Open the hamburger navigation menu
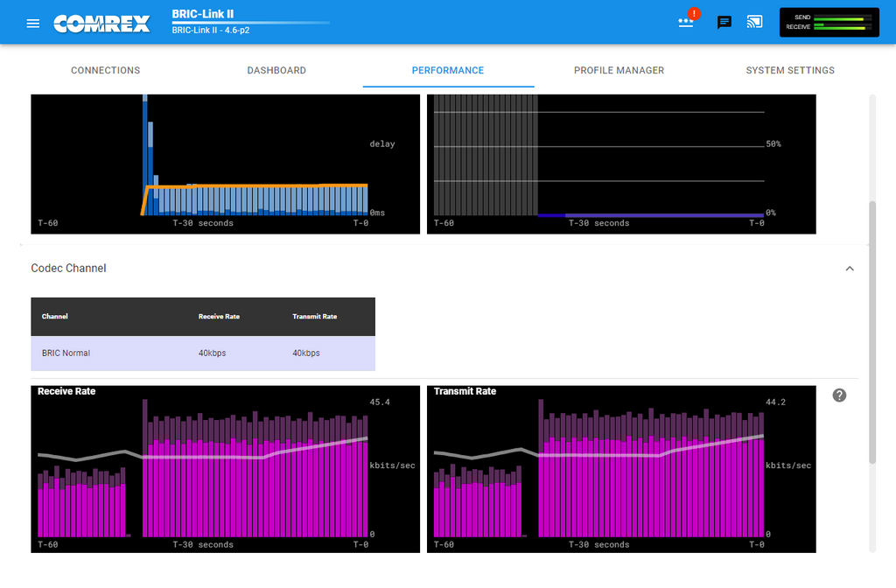This screenshot has height=588, width=896. coord(33,23)
